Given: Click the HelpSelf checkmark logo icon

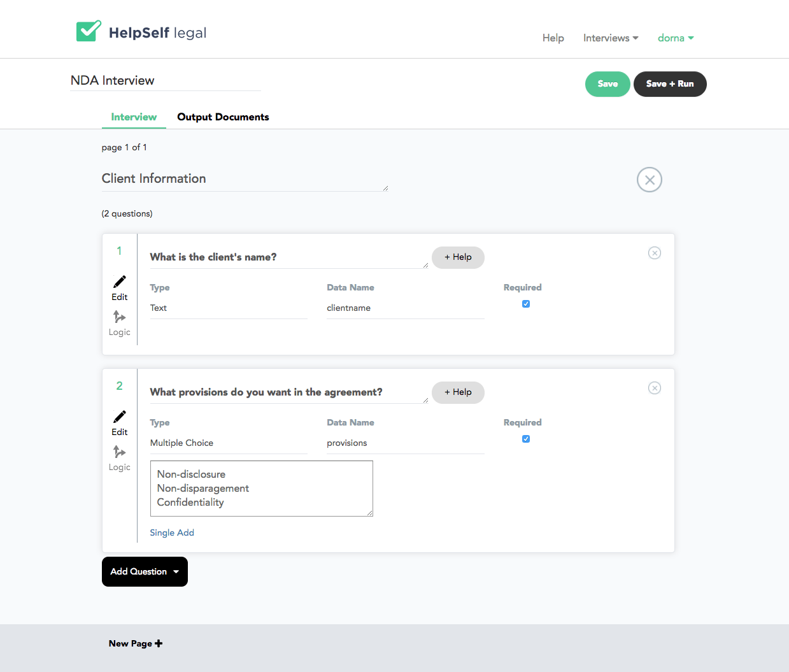Looking at the screenshot, I should click(89, 31).
